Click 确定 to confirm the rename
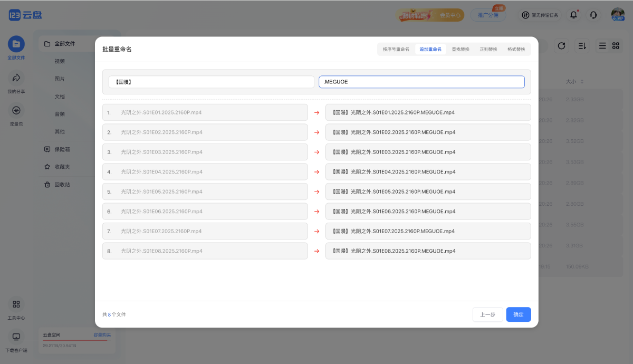The image size is (633, 364). [519, 314]
